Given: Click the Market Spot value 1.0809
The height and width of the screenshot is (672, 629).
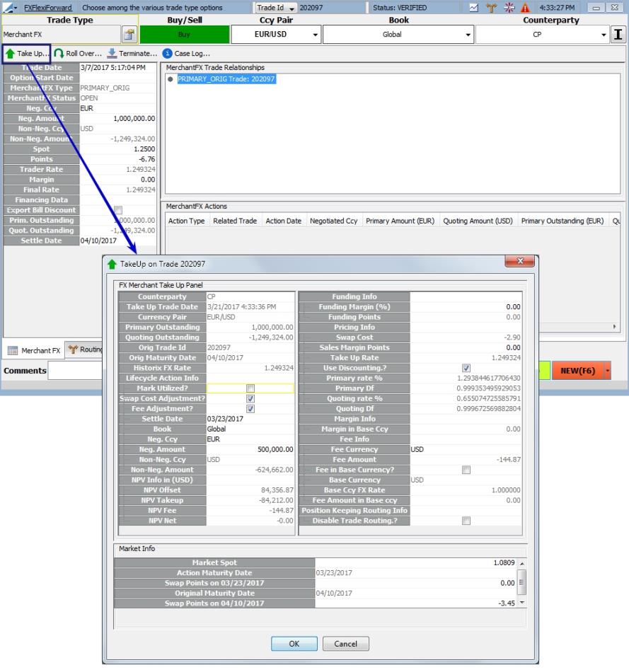Looking at the screenshot, I should (416, 563).
